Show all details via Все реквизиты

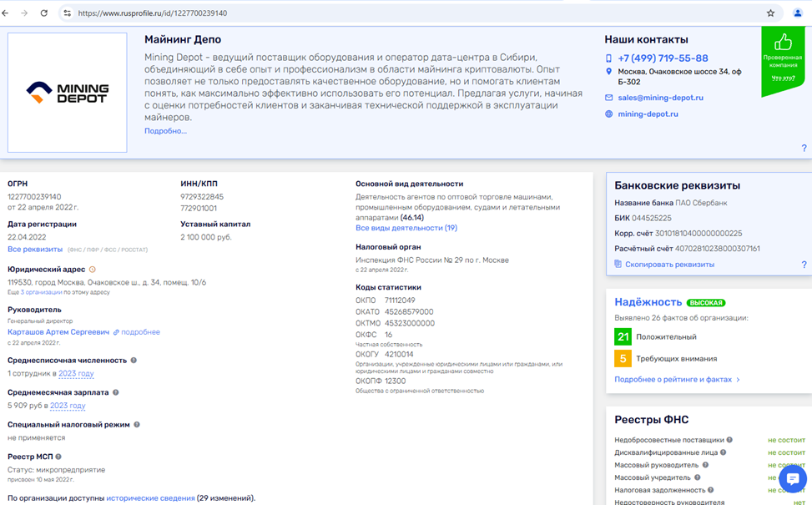point(35,250)
